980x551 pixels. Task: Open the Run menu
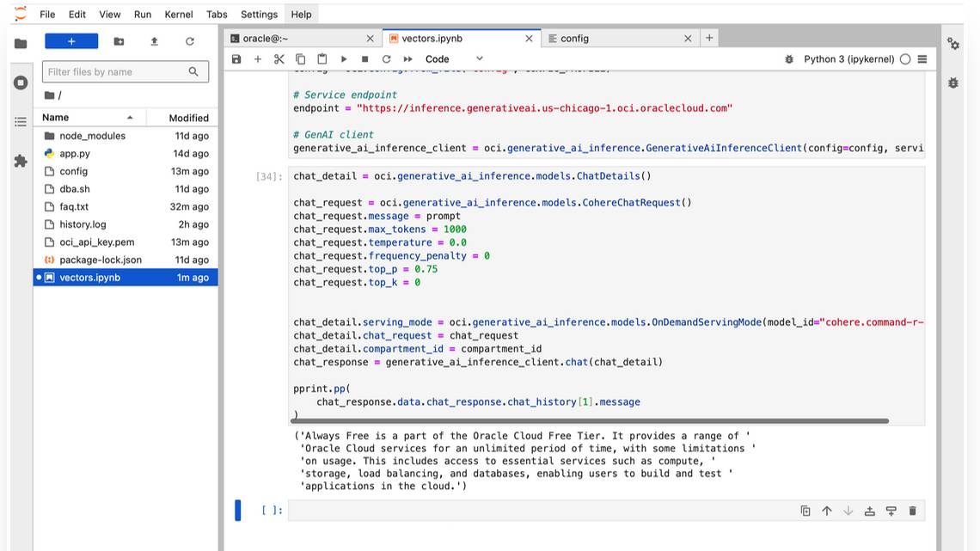click(143, 15)
